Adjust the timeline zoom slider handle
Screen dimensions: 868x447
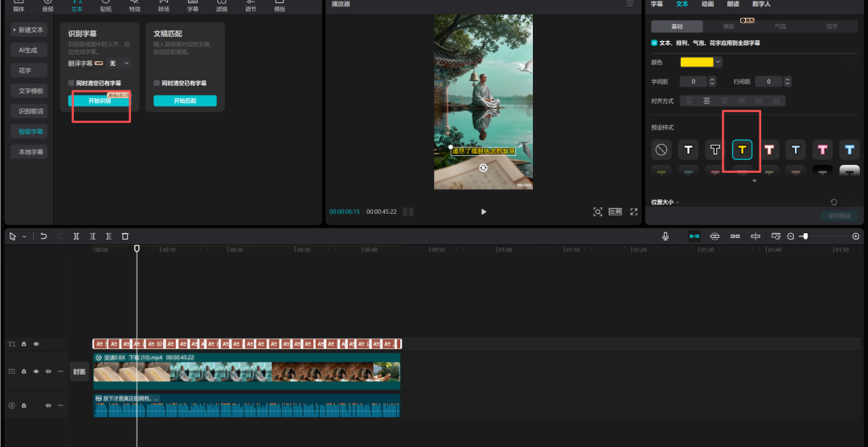pyautogui.click(x=805, y=236)
